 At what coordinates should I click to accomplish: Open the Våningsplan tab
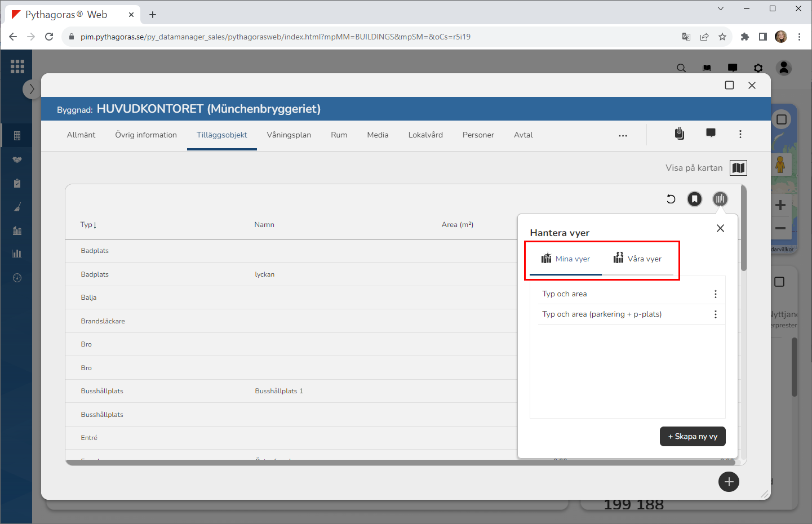pyautogui.click(x=289, y=135)
